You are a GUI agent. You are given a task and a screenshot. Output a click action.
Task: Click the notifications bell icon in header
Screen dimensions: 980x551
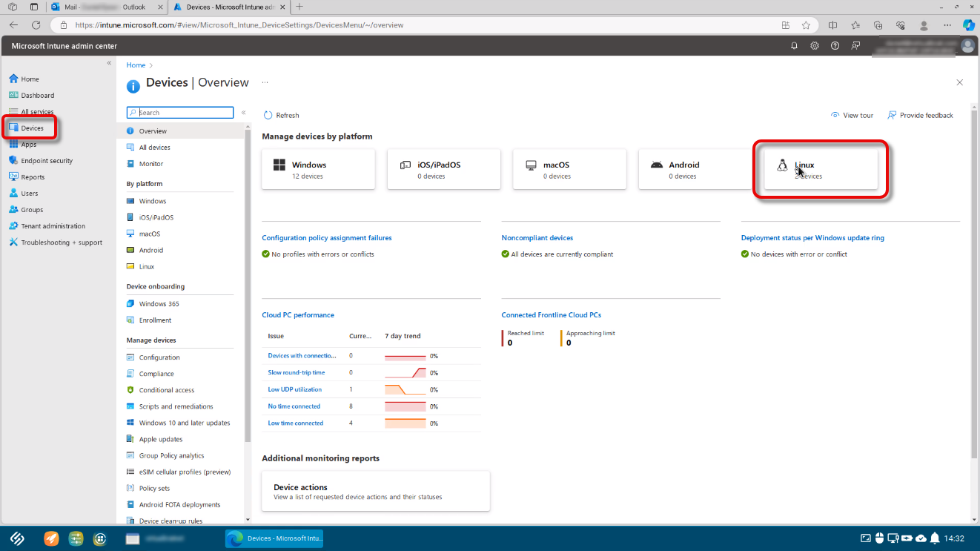point(794,46)
